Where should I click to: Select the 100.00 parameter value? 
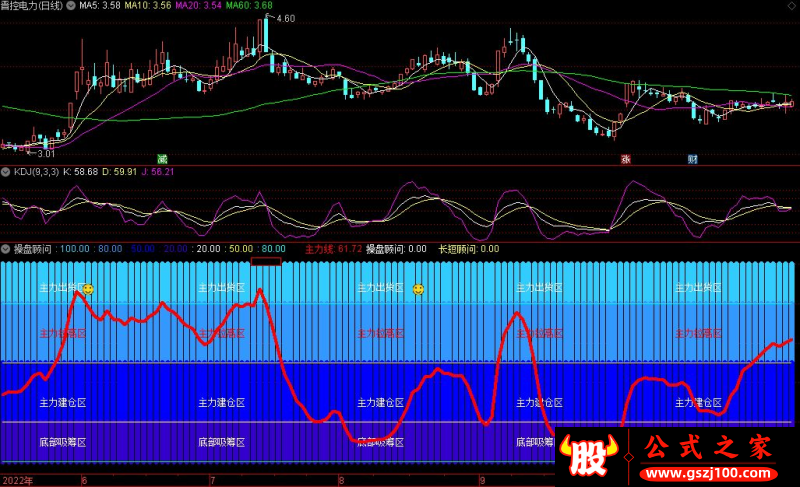pos(74,249)
